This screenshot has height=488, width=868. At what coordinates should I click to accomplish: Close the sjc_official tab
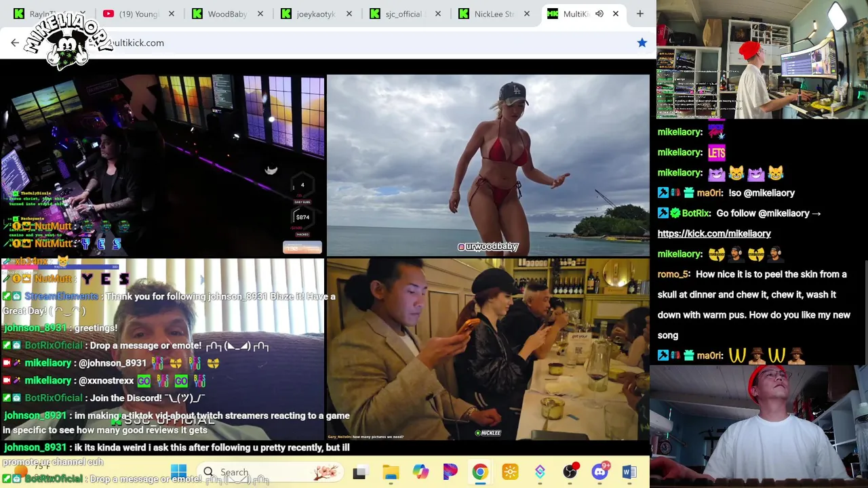[438, 14]
